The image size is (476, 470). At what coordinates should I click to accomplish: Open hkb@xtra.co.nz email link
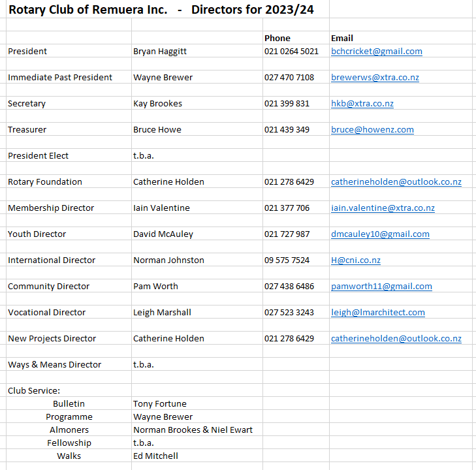362,104
